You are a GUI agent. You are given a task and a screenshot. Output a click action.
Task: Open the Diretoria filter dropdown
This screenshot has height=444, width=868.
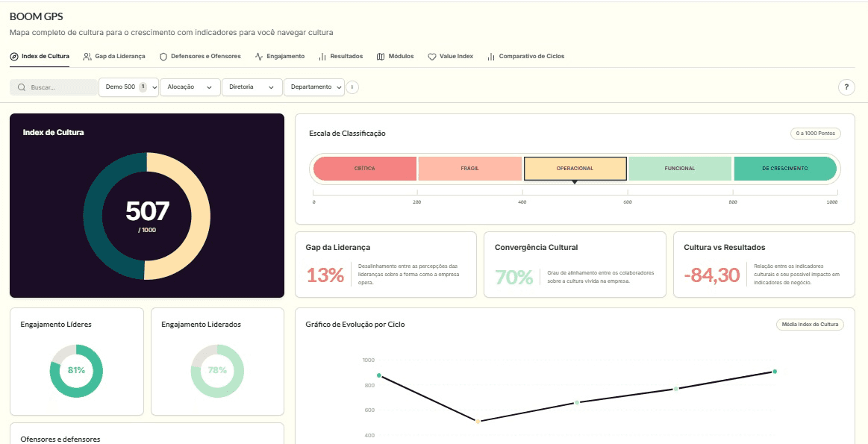tap(252, 87)
